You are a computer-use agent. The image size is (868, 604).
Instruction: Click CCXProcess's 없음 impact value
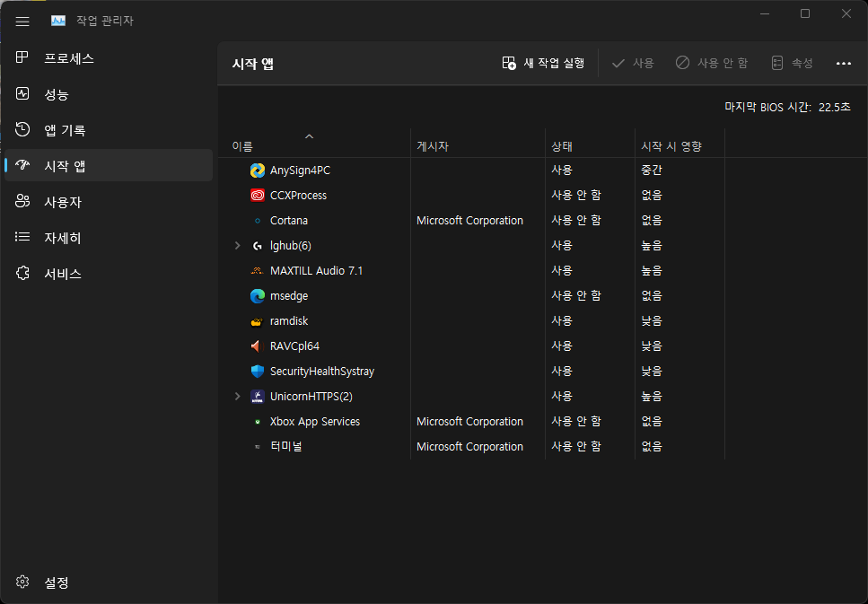pyautogui.click(x=652, y=196)
